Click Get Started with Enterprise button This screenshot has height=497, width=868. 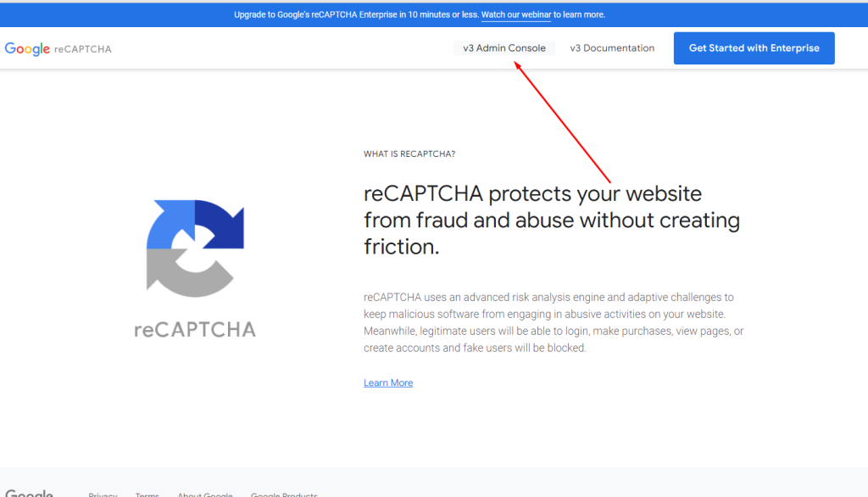[x=754, y=48]
